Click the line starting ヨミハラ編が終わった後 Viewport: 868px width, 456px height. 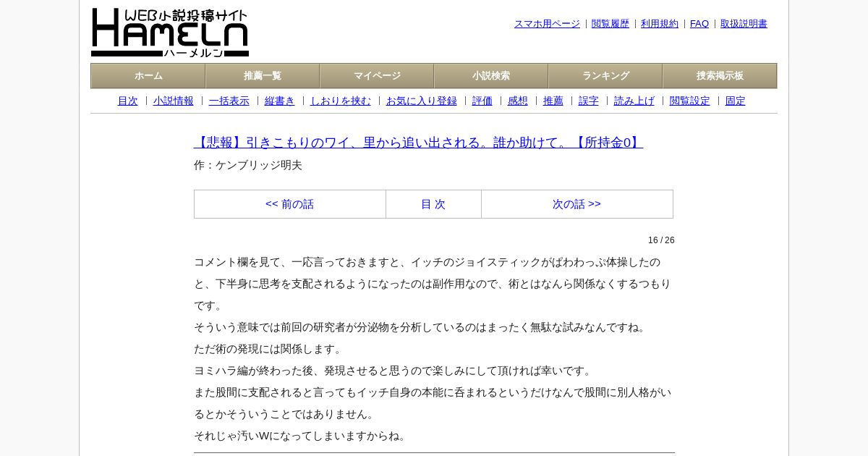point(394,371)
